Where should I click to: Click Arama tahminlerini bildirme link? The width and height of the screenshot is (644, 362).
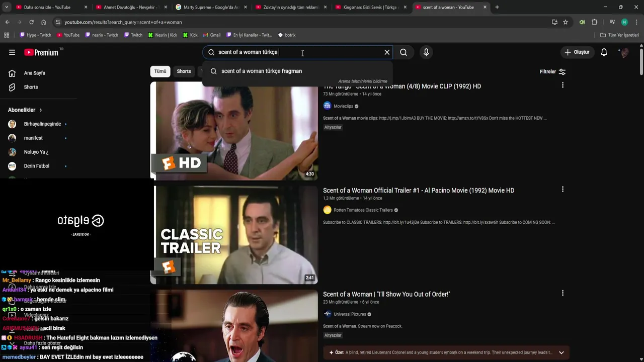pos(363,81)
